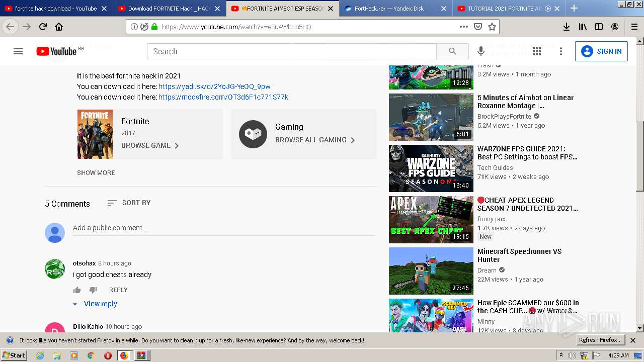The height and width of the screenshot is (362, 644).
Task: Dismiss the Firefox refresh notification bar
Action: [x=633, y=340]
